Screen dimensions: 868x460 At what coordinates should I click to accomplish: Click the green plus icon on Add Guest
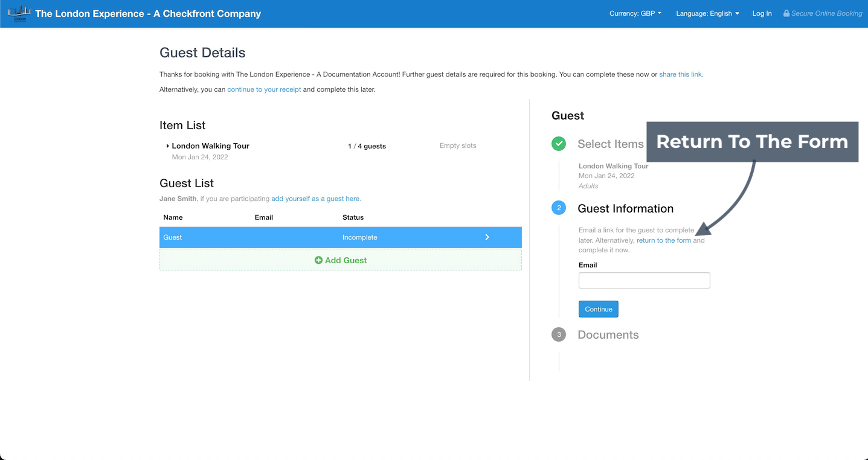[318, 260]
